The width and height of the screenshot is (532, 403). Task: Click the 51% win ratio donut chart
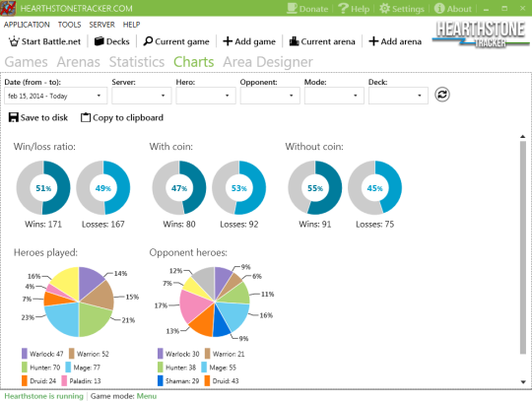tap(43, 187)
